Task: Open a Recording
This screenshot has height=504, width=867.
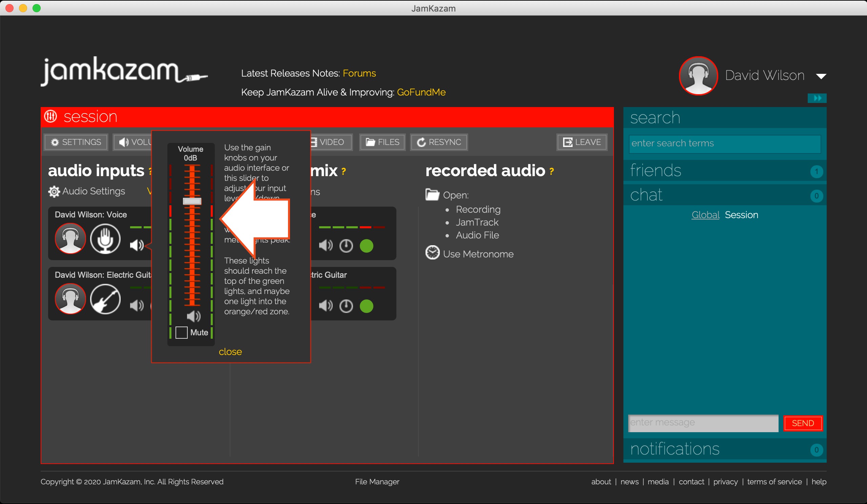Action: (478, 209)
